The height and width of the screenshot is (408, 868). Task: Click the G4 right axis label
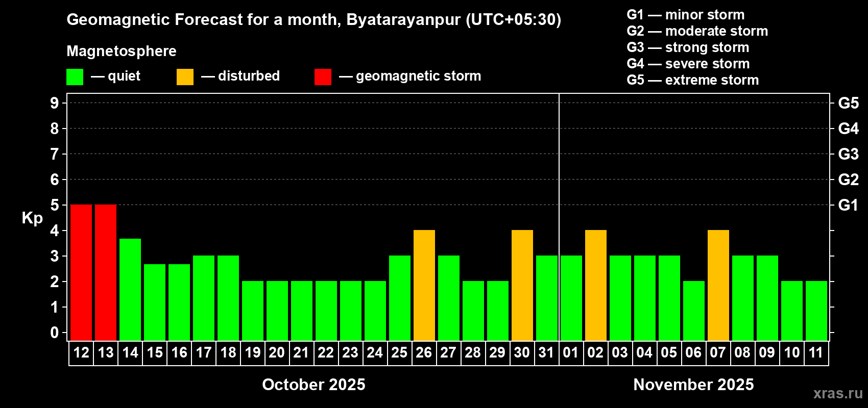(849, 129)
